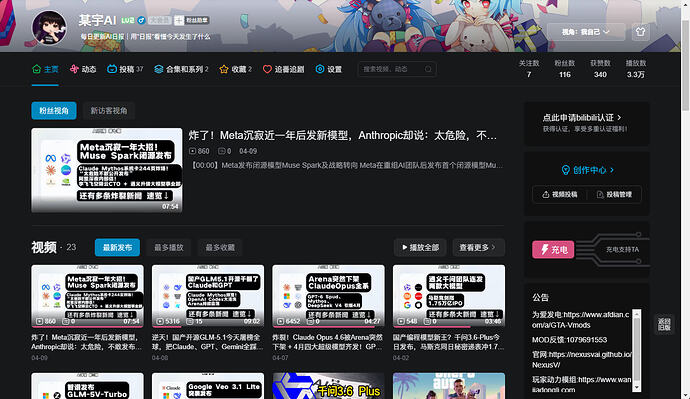Click the male gender icon beside username
This screenshot has width=690, height=399.
[x=141, y=20]
